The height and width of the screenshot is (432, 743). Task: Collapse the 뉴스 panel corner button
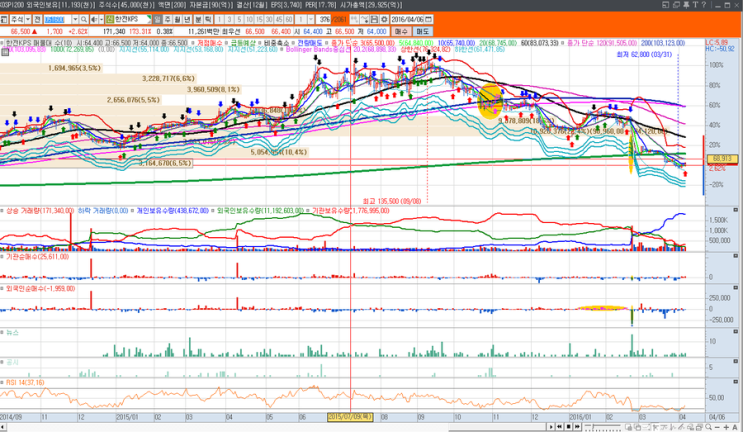point(735,332)
